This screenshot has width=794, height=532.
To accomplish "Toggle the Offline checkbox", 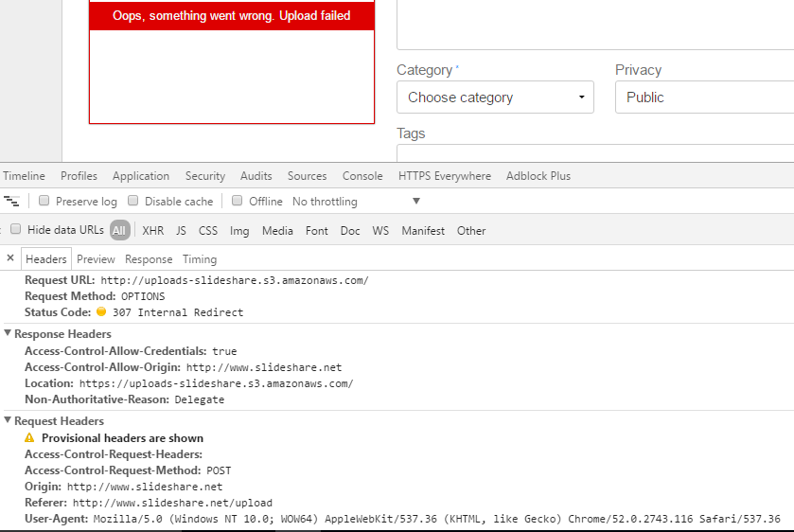I will pos(238,201).
